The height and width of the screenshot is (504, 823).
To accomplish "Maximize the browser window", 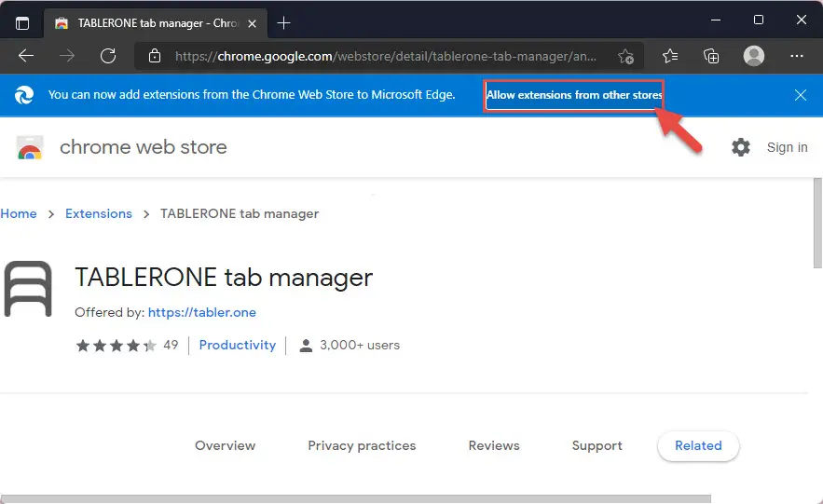I will [x=758, y=20].
